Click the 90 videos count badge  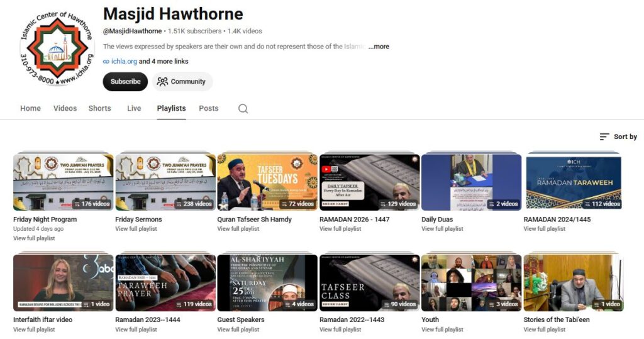coord(399,304)
